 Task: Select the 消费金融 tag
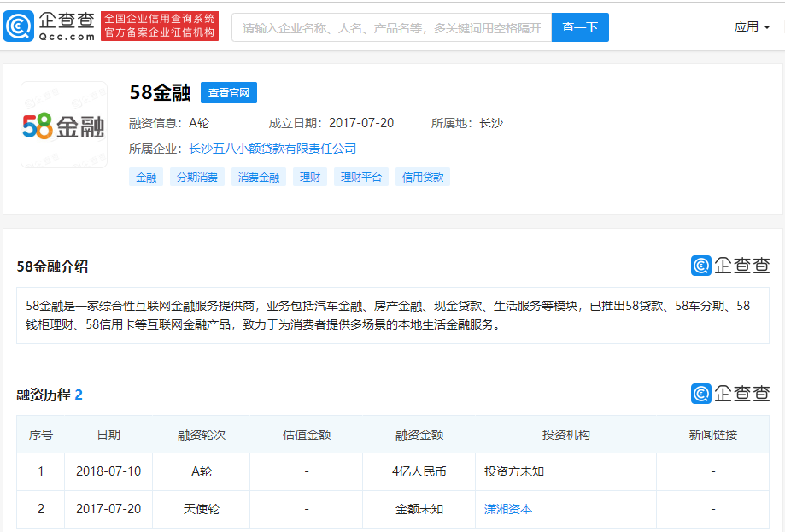pyautogui.click(x=258, y=177)
